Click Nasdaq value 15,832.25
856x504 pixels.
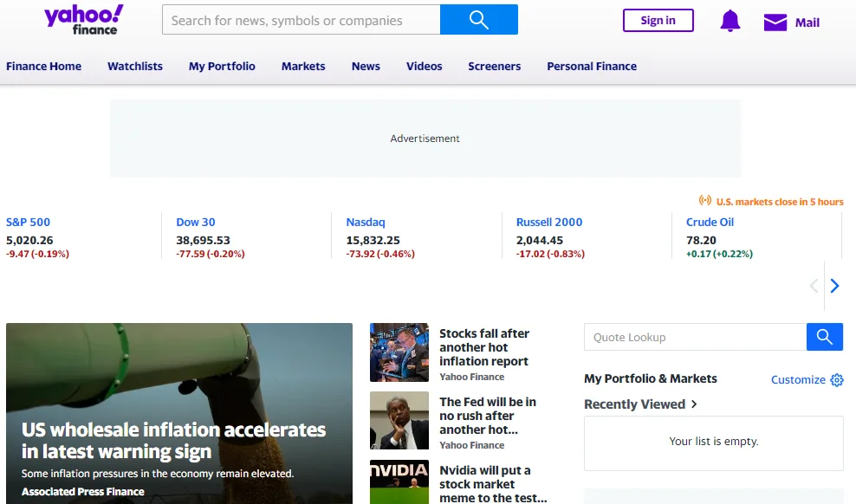point(373,240)
